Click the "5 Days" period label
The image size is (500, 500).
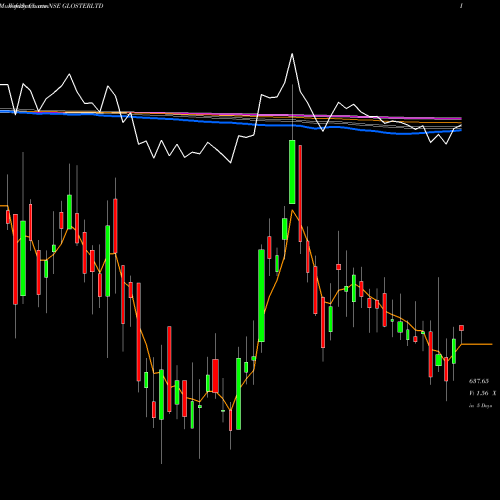point(484,406)
